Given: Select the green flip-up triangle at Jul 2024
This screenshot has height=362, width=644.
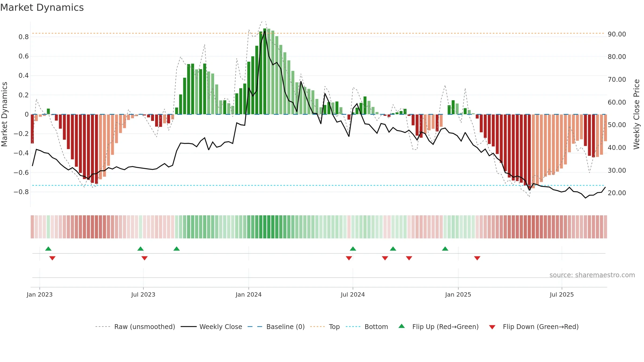Looking at the screenshot, I should [x=353, y=249].
